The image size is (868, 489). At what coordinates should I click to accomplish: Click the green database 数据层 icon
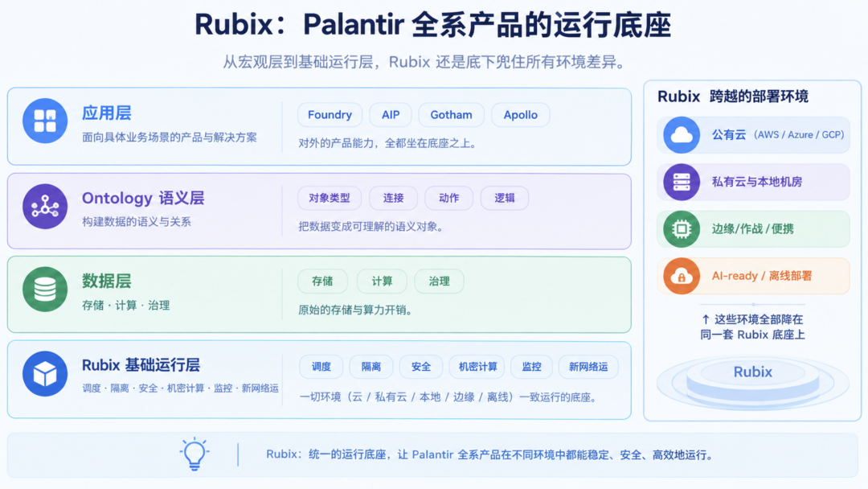pos(45,289)
